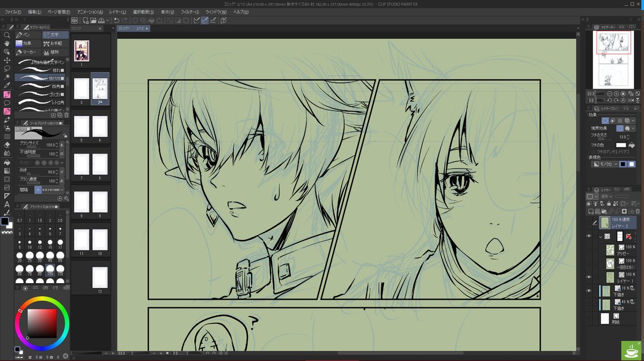
Task: Open page 1 thumbnail in page manager
Action: [82, 50]
